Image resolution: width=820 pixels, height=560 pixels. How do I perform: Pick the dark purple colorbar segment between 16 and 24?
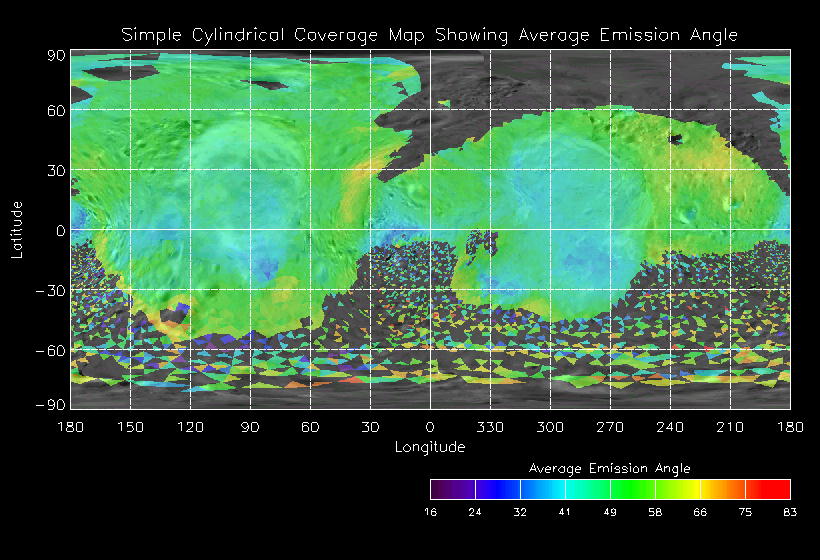[453, 489]
